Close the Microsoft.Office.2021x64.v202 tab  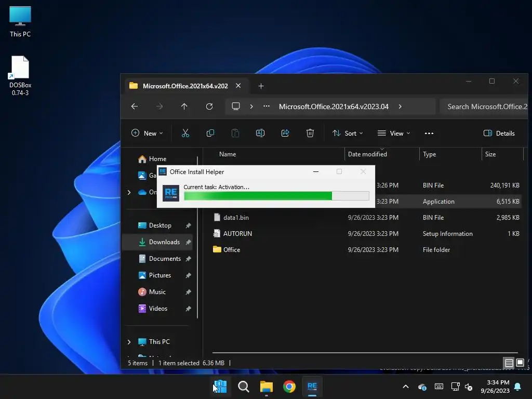pyautogui.click(x=238, y=86)
